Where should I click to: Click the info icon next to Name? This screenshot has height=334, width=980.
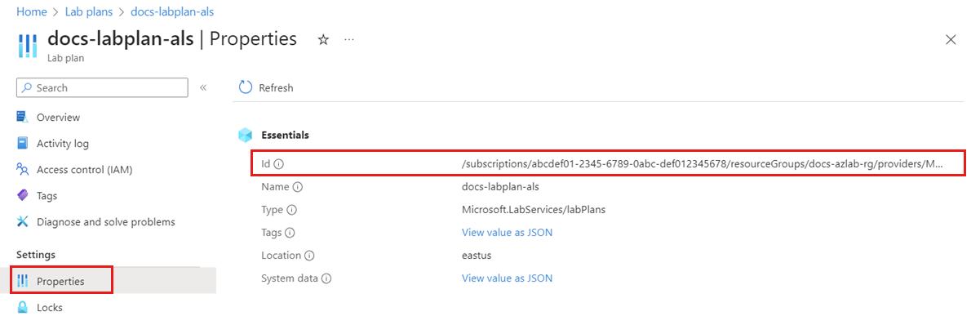tap(297, 187)
